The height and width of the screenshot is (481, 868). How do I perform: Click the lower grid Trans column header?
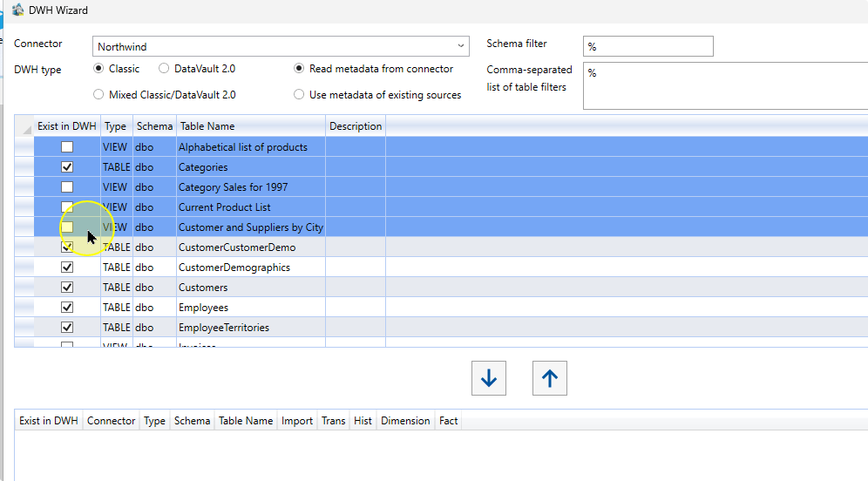pyautogui.click(x=333, y=421)
